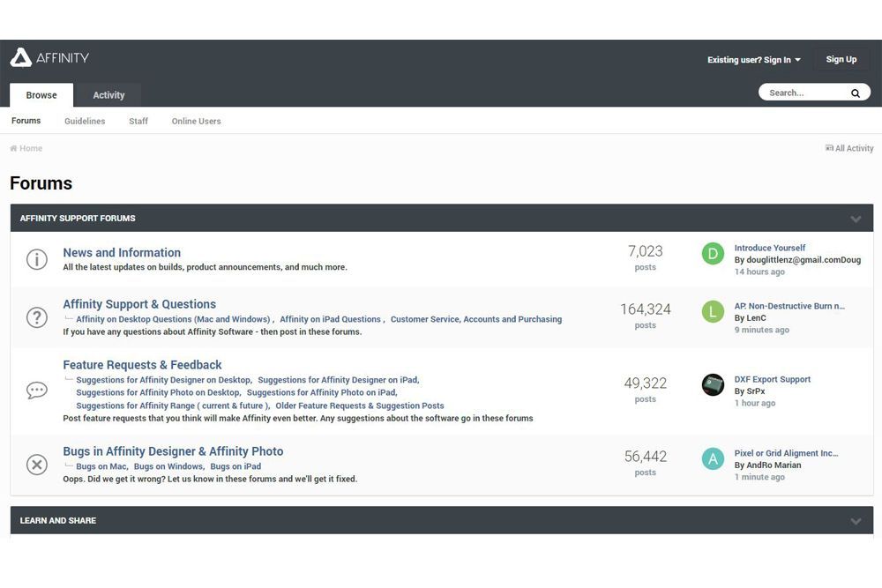Open the Bugs on Windows subforum

pos(168,466)
